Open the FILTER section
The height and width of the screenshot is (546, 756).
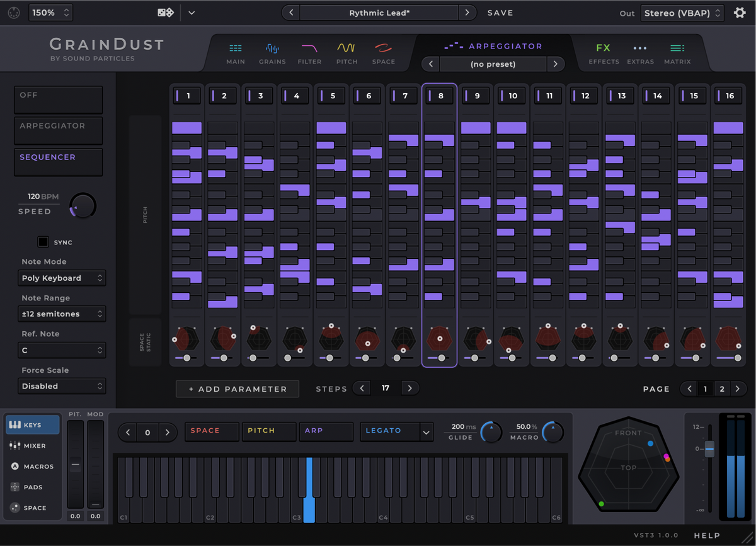click(309, 52)
